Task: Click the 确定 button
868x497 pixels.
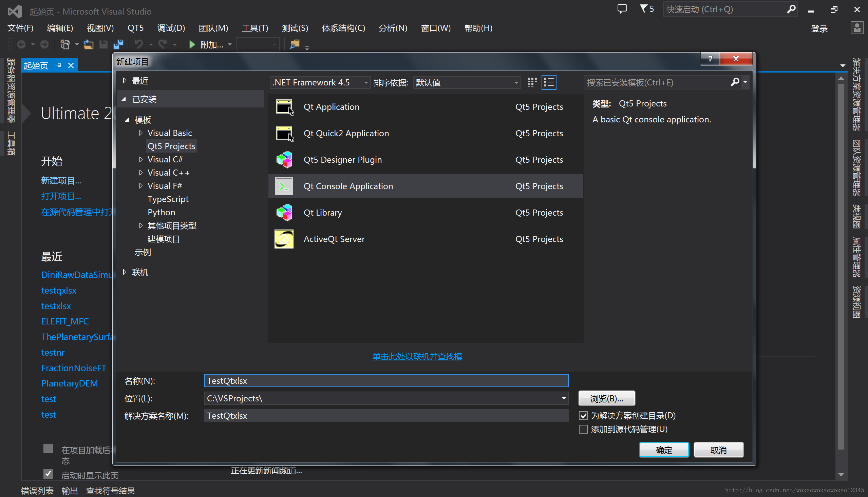Action: coord(664,450)
